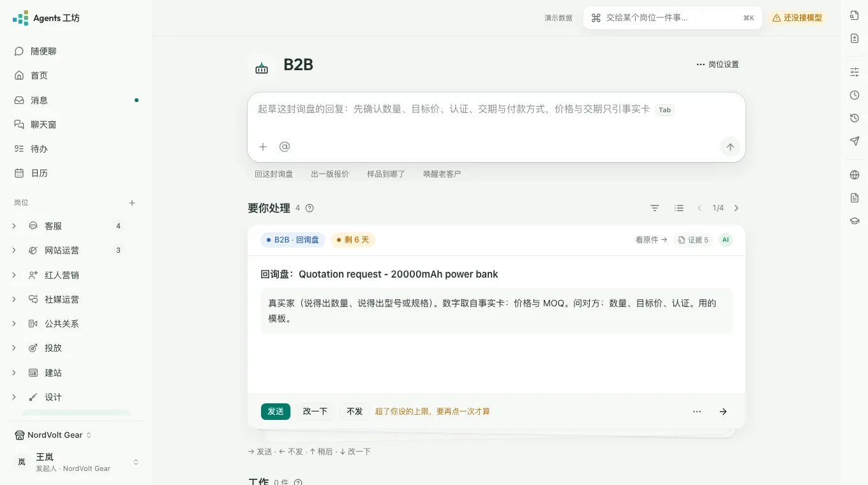Click the 剩 6 天 deadline badge
The width and height of the screenshot is (868, 485).
(x=353, y=240)
